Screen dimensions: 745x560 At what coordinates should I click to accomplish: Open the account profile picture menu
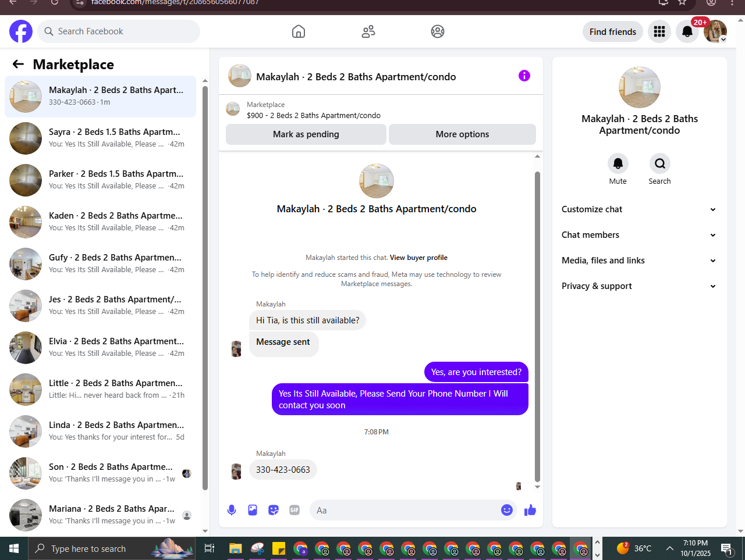pos(715,31)
